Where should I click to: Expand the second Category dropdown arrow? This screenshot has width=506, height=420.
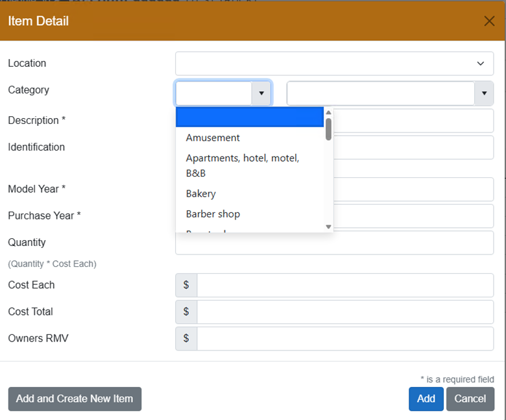483,93
